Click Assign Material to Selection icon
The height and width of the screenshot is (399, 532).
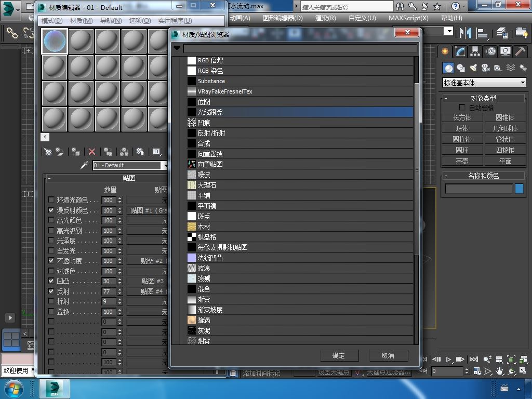[x=76, y=152]
